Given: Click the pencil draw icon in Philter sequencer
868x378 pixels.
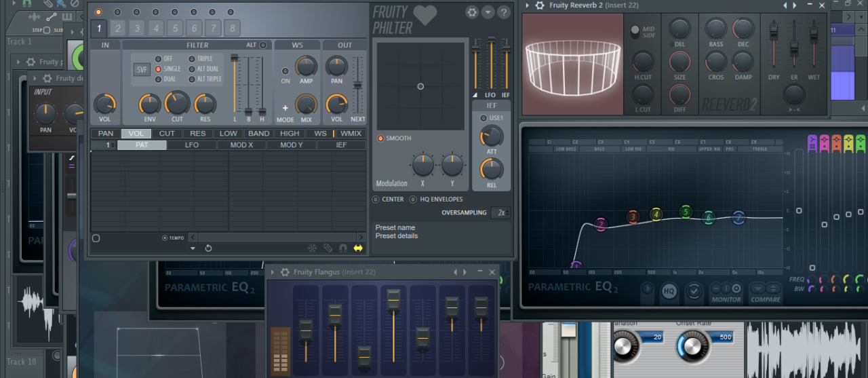Looking at the screenshot, I should tap(328, 248).
